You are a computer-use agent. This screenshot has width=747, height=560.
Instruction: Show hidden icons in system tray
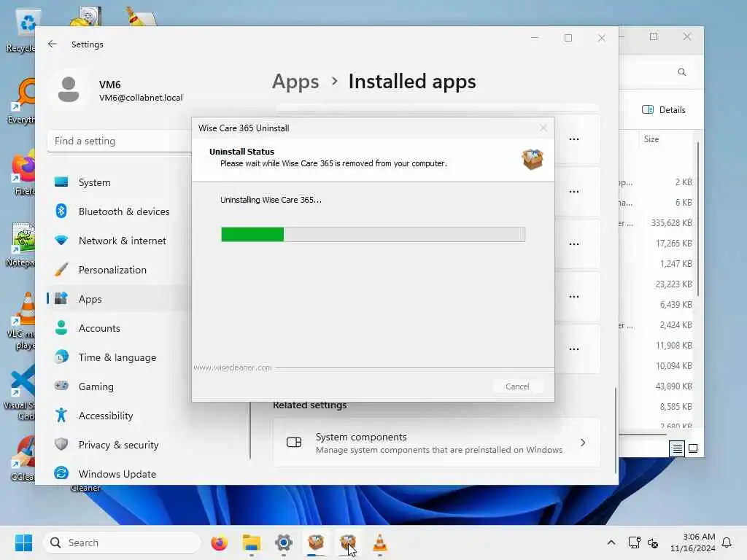pos(611,542)
